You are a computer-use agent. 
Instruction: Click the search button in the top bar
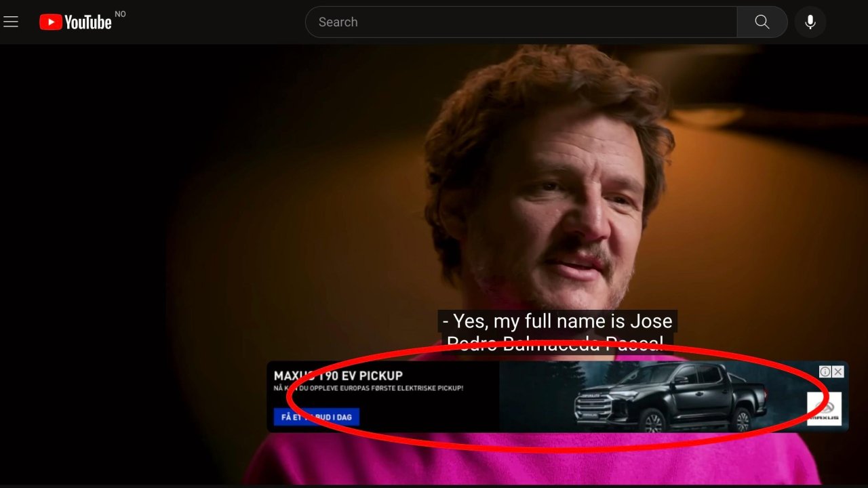point(762,22)
